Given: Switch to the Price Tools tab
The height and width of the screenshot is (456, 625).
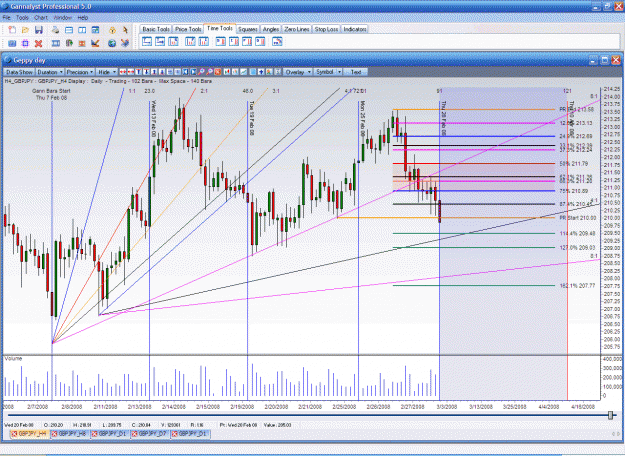Looking at the screenshot, I should point(188,29).
